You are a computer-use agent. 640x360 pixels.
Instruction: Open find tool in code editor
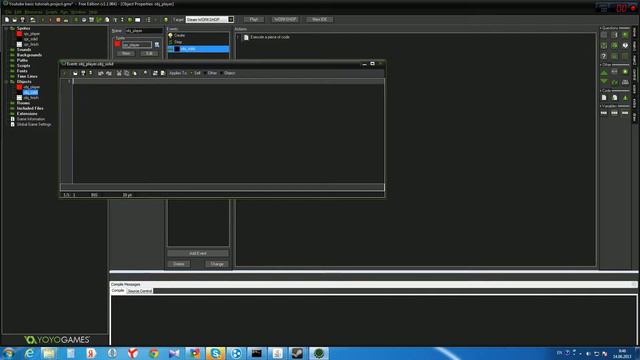(x=145, y=73)
